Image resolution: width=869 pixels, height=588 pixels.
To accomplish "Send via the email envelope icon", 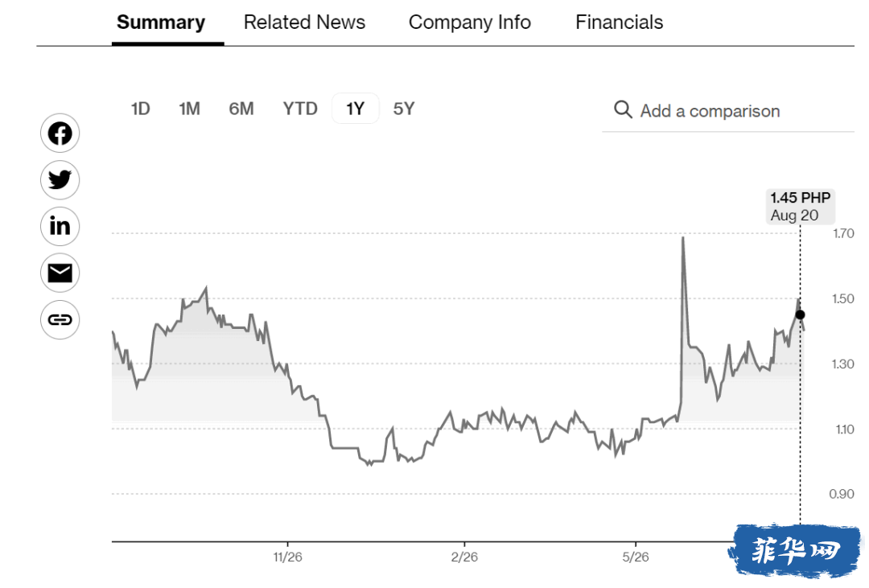I will pyautogui.click(x=60, y=273).
